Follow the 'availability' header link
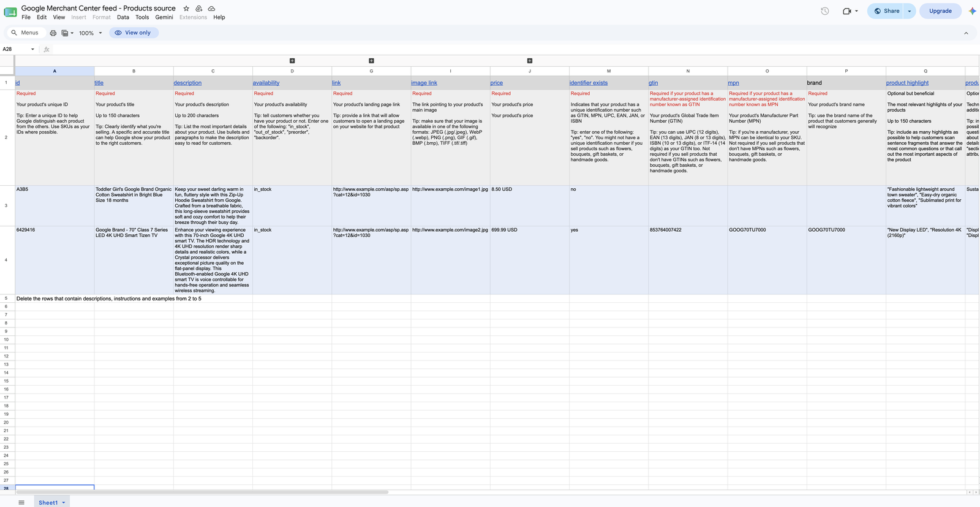 [266, 83]
